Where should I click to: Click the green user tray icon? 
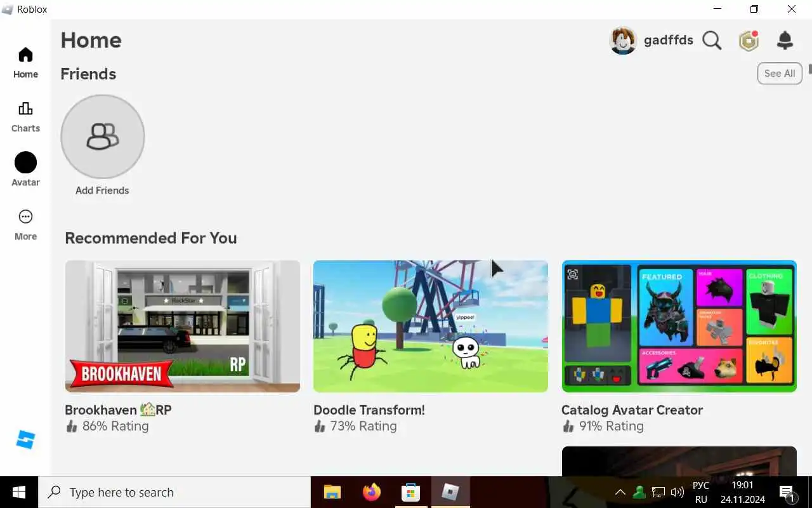point(639,492)
